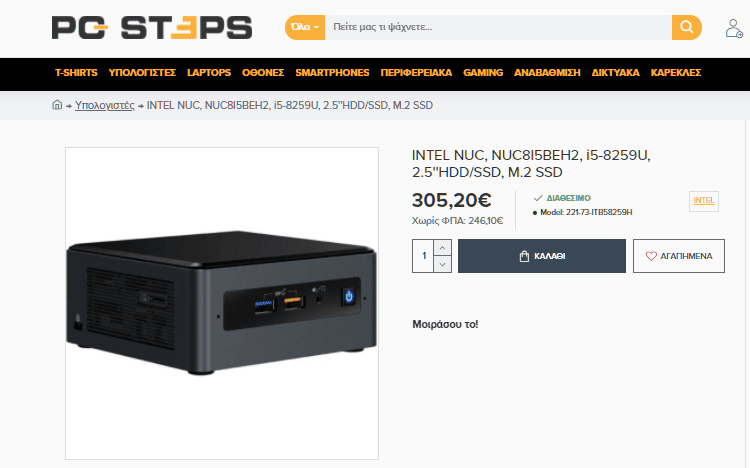750x468 pixels.
Task: Increase quantity with the up arrow
Action: click(x=442, y=248)
